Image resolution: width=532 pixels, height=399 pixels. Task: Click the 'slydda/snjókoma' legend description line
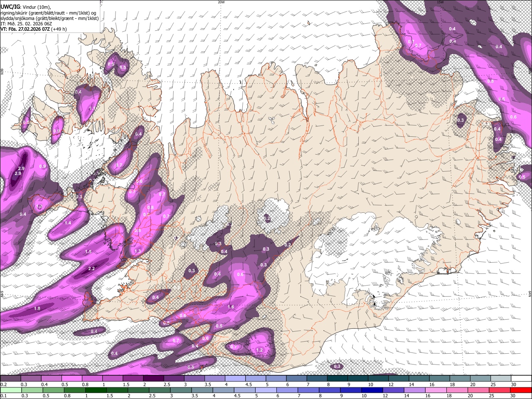(x=49, y=18)
